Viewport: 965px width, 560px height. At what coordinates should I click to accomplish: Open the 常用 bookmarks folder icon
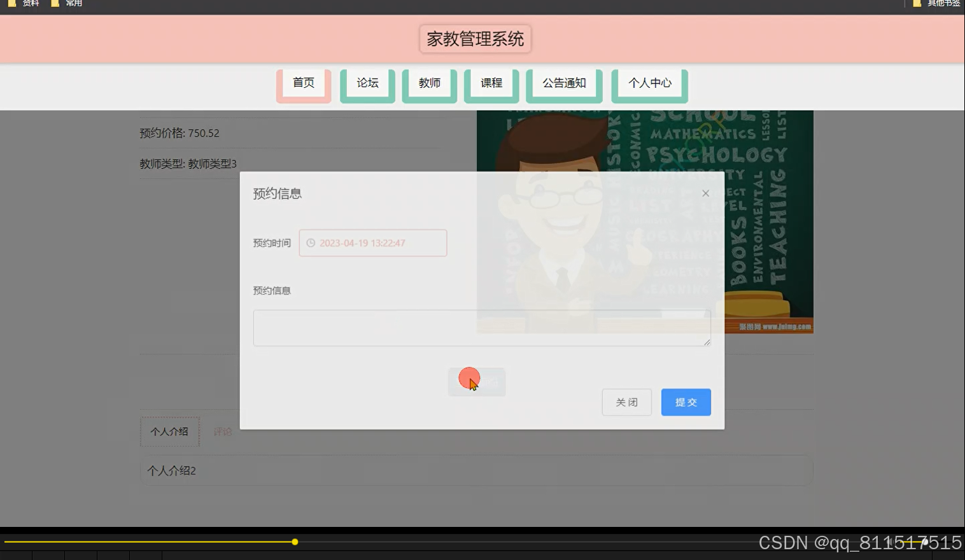(x=55, y=4)
